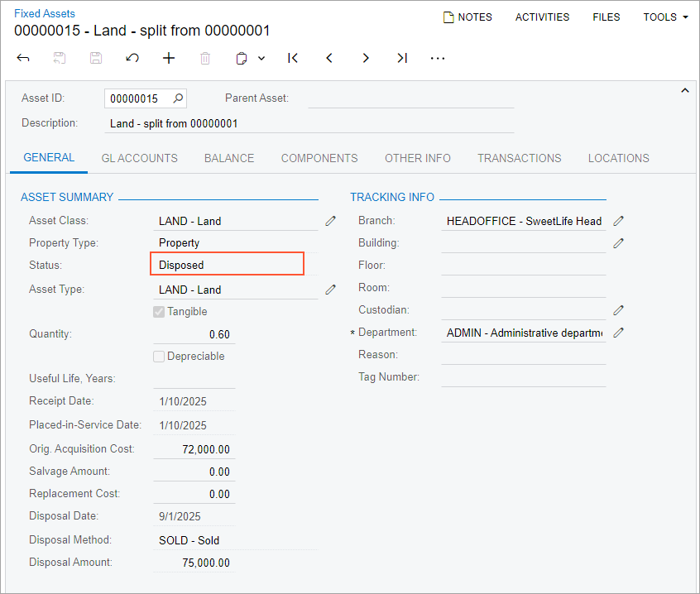Open the Transactions tab
The width and height of the screenshot is (700, 594).
[x=519, y=158]
